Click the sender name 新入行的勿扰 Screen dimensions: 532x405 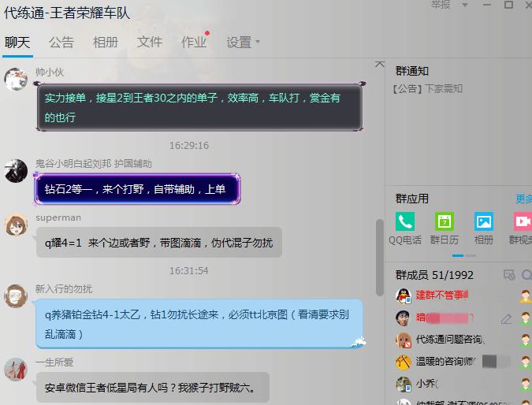[64, 289]
